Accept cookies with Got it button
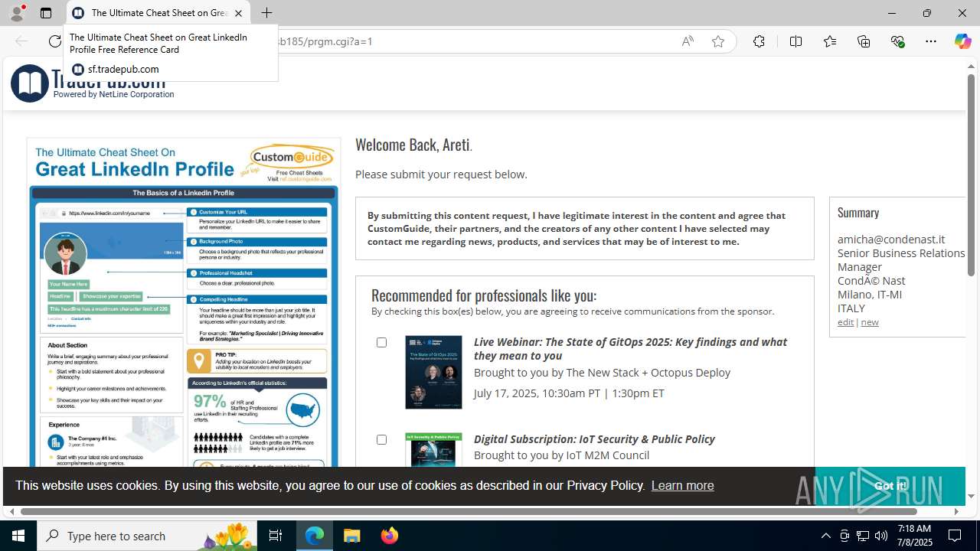Viewport: 980px width, 551px height. (x=890, y=486)
